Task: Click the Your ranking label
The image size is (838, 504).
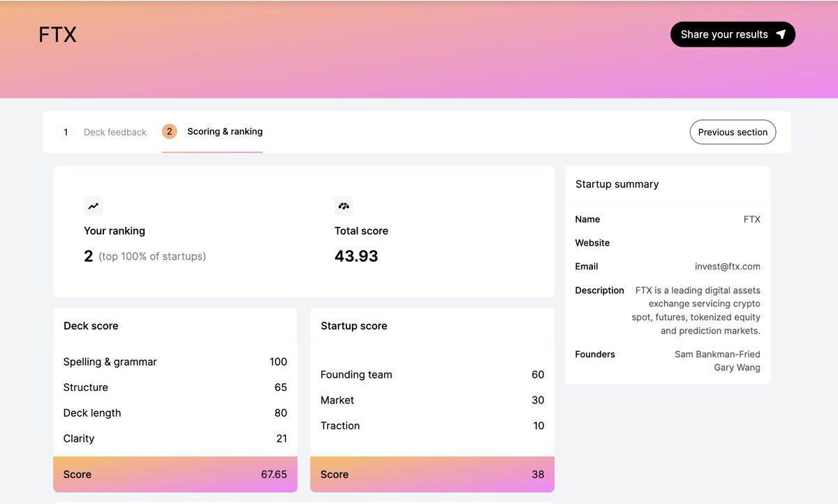Action: point(115,231)
